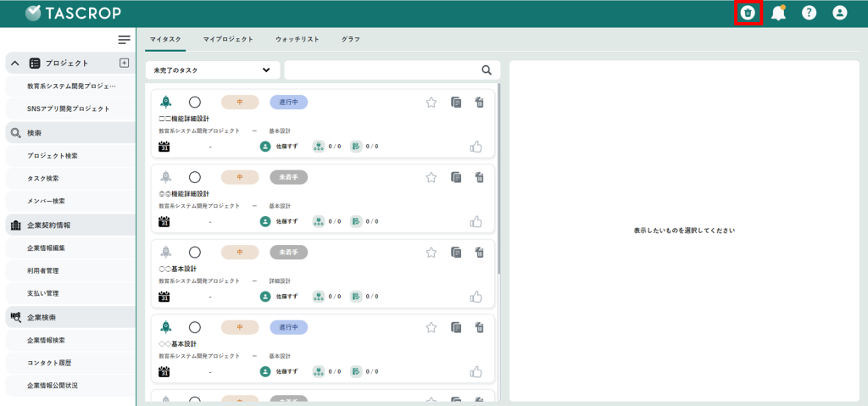Star the ○○基本設計 task
The height and width of the screenshot is (406, 868).
(x=431, y=252)
